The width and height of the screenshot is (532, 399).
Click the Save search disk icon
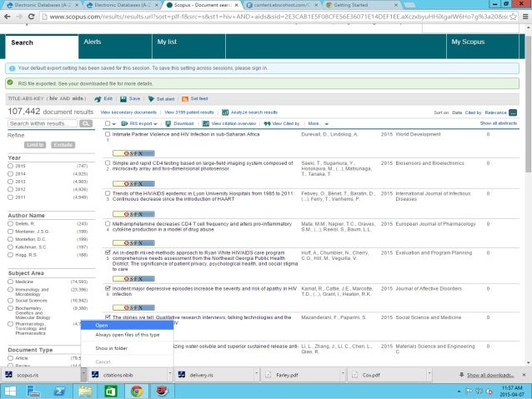click(x=123, y=99)
